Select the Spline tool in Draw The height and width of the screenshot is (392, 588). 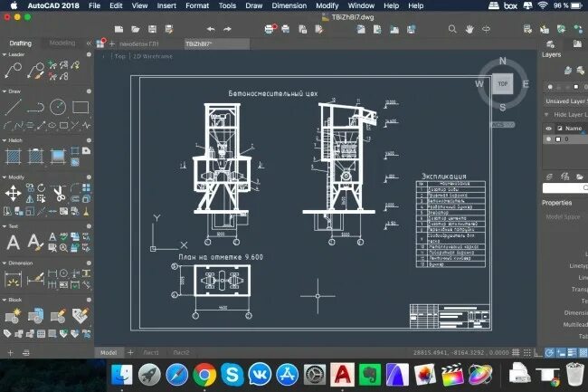[x=19, y=125]
